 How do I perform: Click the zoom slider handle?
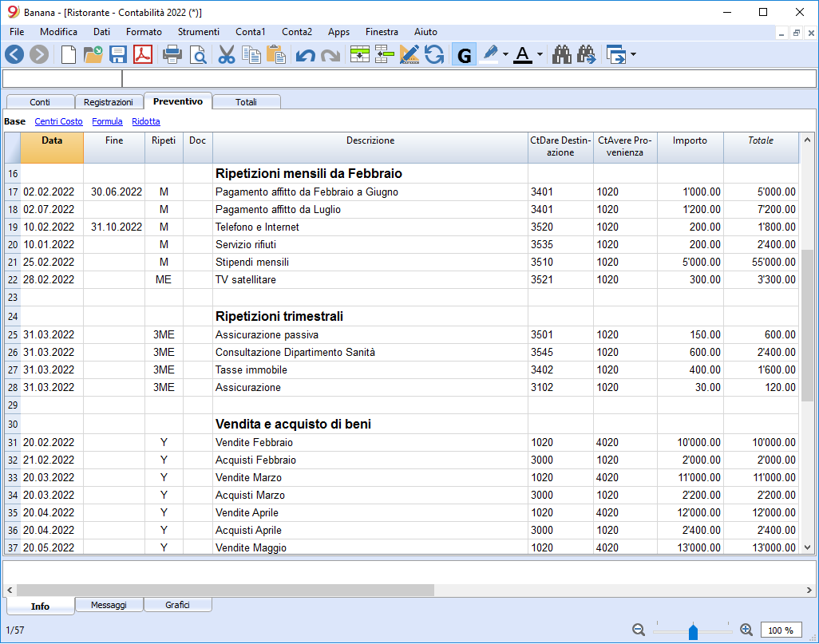pos(693,631)
